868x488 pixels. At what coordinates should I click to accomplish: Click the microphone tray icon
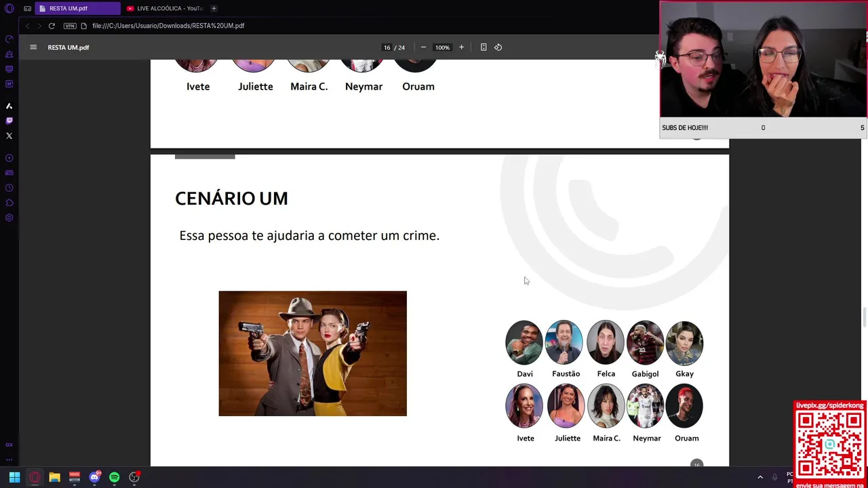click(x=774, y=477)
